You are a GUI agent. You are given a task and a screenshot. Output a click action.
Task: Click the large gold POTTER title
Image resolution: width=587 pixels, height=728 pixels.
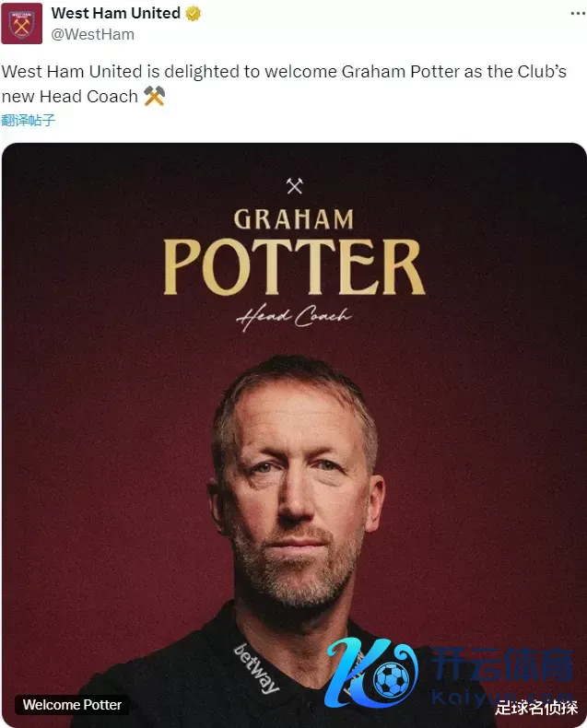(x=294, y=267)
